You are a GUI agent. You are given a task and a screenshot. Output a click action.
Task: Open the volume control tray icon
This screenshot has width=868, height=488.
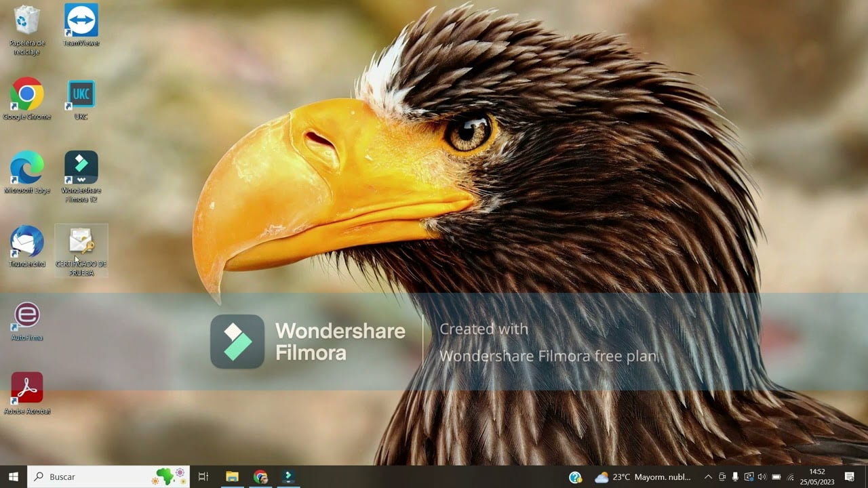coord(762,477)
